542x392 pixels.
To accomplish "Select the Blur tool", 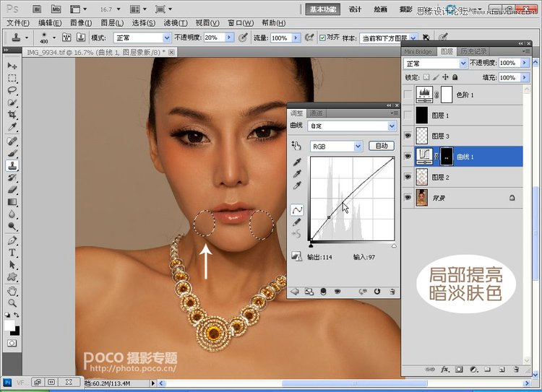I will click(x=12, y=214).
